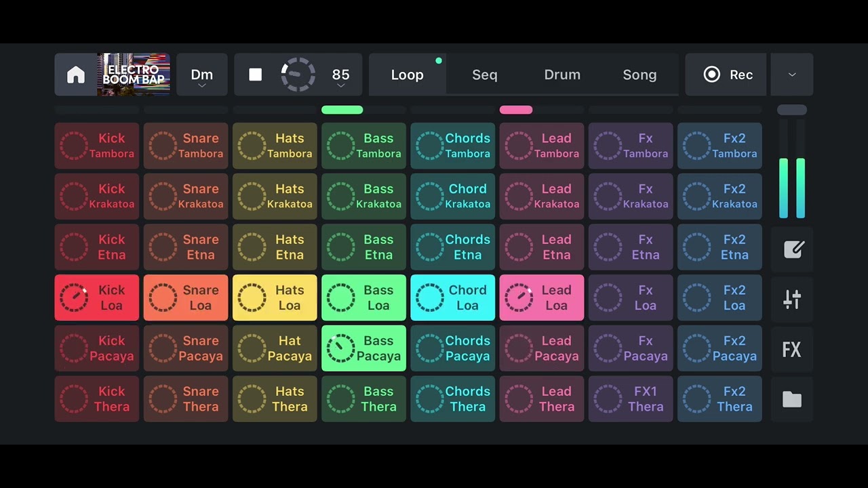Trigger the Lead Tambora loop pad
The width and height of the screenshot is (868, 488).
[x=542, y=146]
